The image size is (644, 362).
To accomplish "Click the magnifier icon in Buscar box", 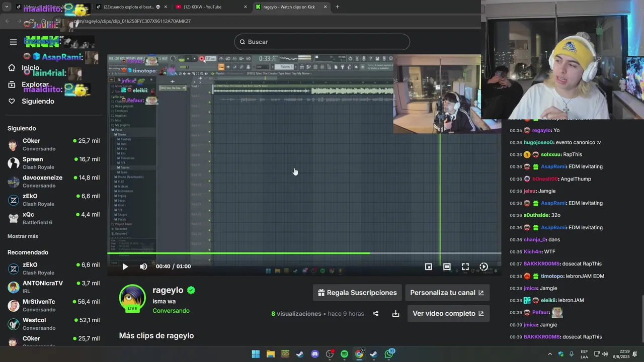I will pos(242,42).
